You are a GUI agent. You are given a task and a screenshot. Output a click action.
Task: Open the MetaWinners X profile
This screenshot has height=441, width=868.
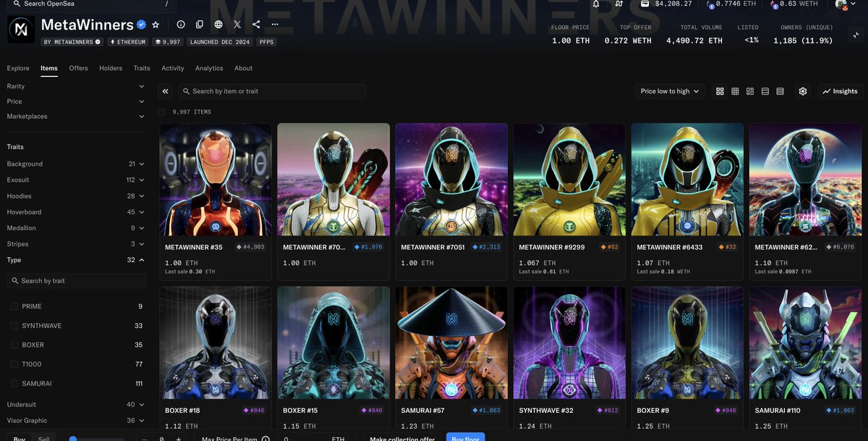coord(237,25)
